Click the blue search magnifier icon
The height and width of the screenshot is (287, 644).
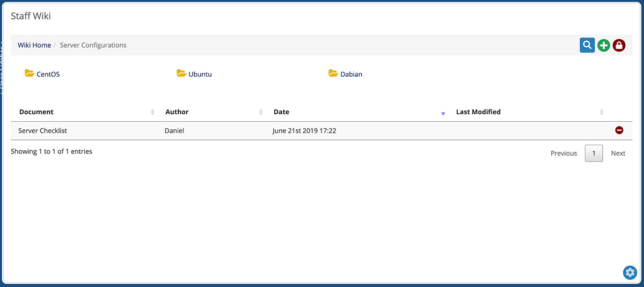pyautogui.click(x=587, y=45)
